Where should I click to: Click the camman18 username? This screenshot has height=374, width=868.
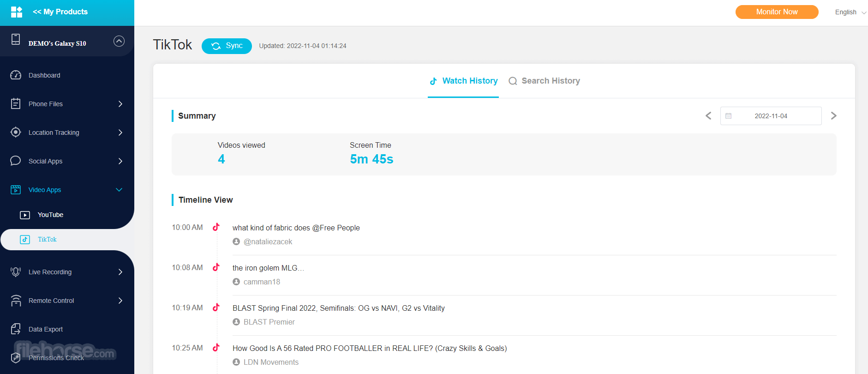click(x=262, y=282)
